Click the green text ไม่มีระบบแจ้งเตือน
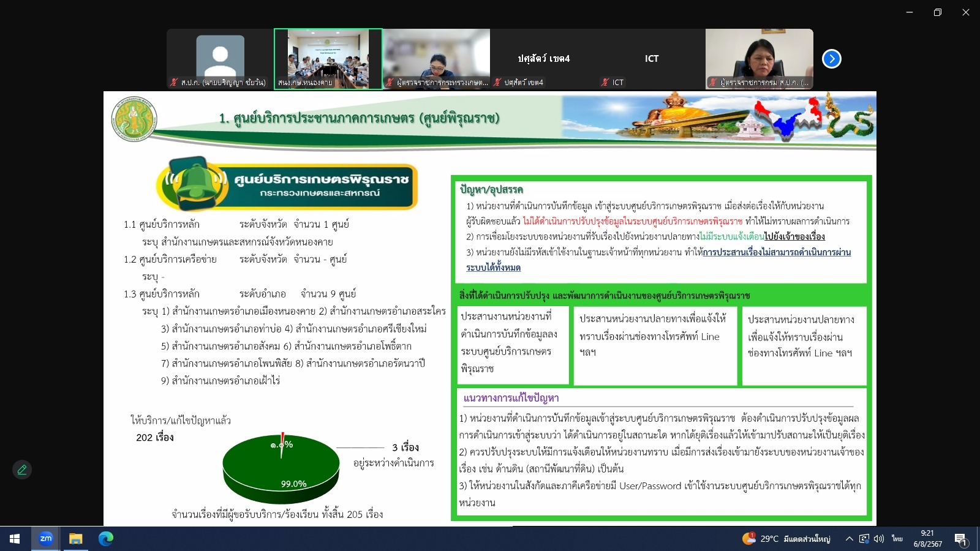 coord(731,236)
